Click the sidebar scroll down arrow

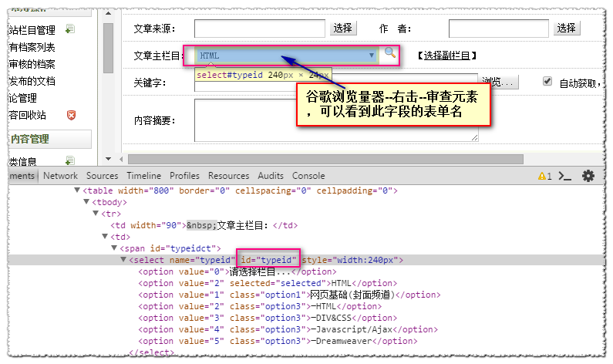108,159
